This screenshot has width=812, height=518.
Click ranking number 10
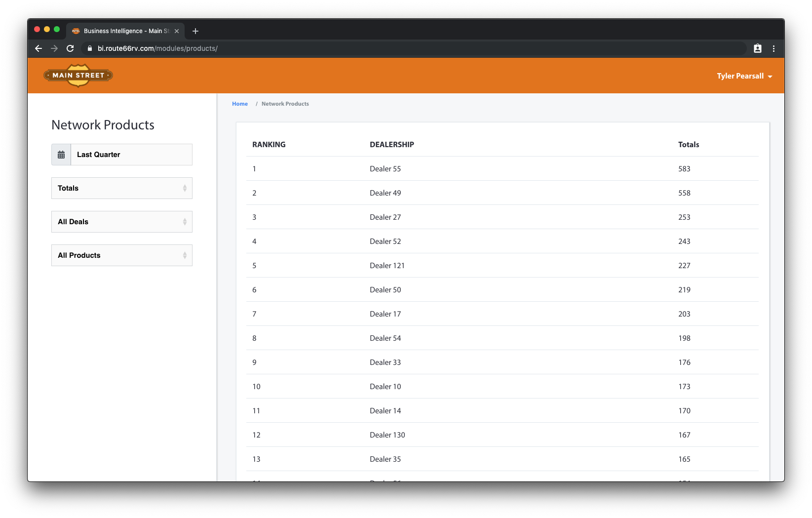[x=256, y=387]
